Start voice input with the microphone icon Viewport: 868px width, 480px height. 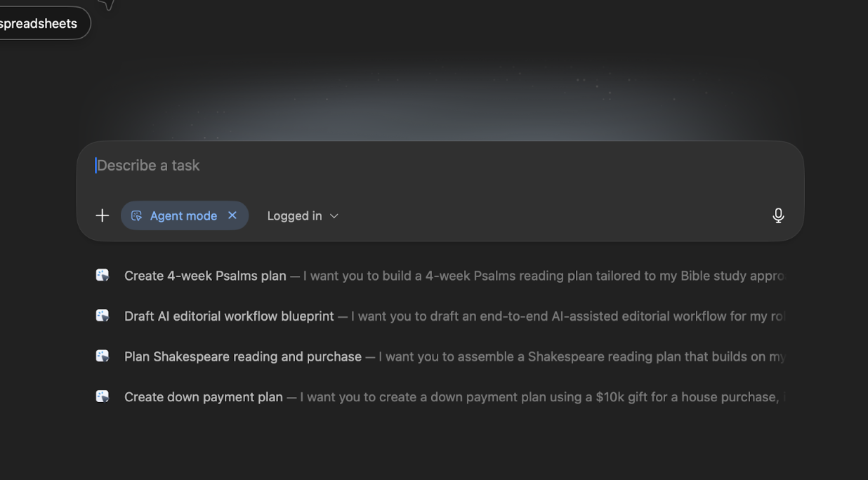coord(777,215)
